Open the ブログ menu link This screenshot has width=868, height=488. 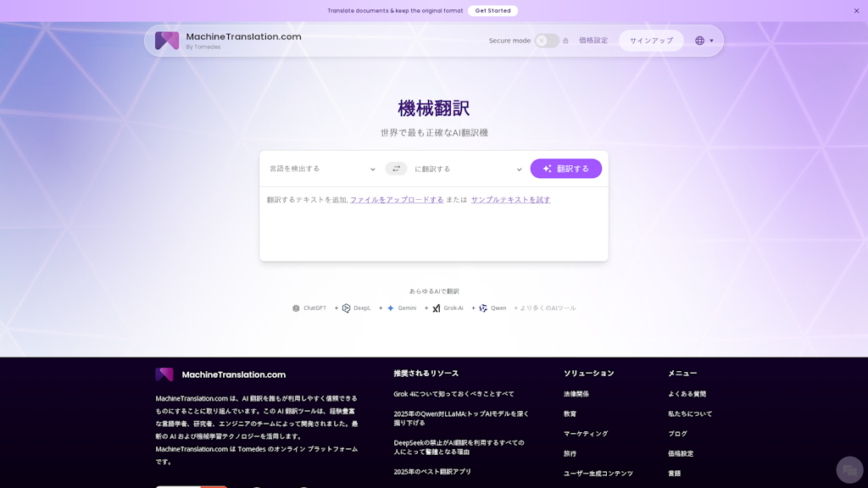click(x=677, y=434)
